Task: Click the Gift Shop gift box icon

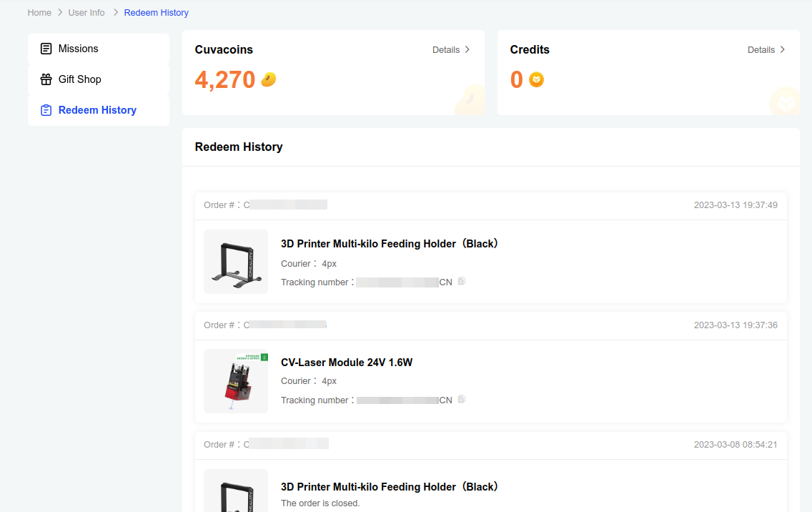Action: coord(46,79)
